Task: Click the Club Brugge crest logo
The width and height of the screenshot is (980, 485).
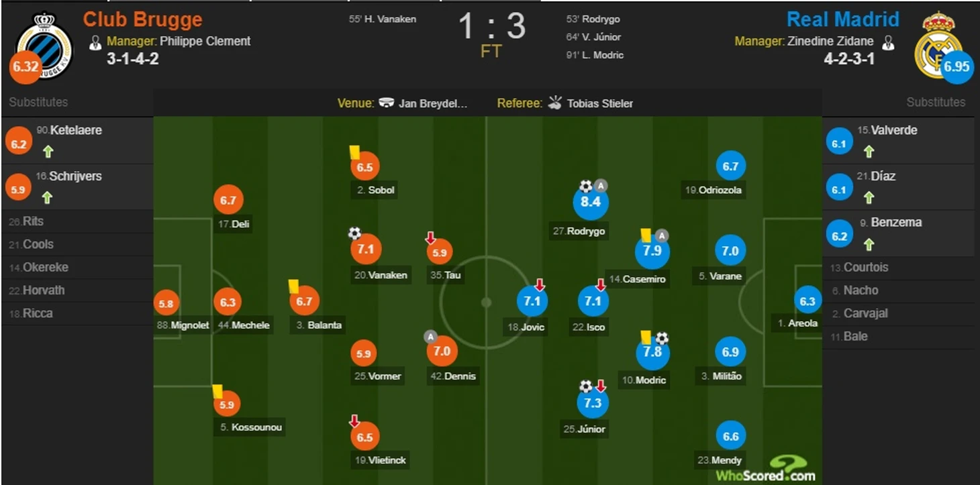Action: pyautogui.click(x=44, y=46)
